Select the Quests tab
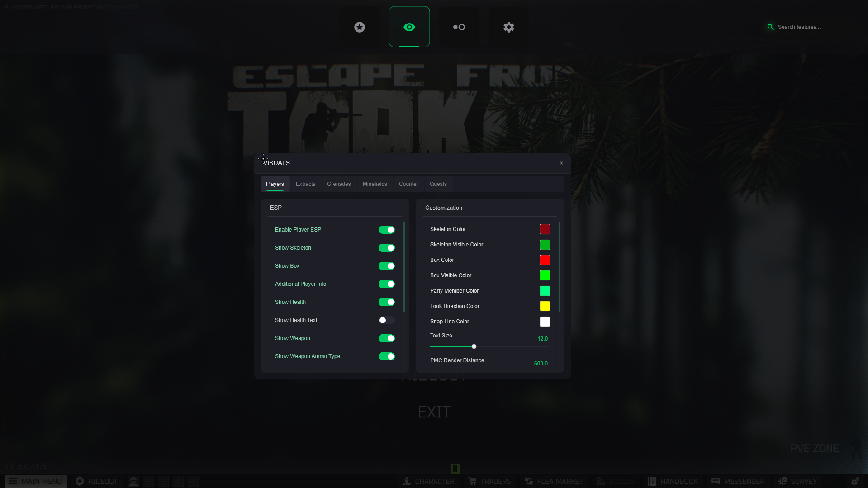This screenshot has height=488, width=868. click(438, 184)
